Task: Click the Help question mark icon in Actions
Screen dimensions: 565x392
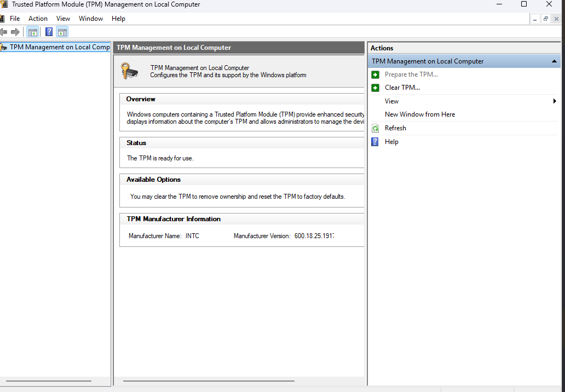Action: coord(375,142)
